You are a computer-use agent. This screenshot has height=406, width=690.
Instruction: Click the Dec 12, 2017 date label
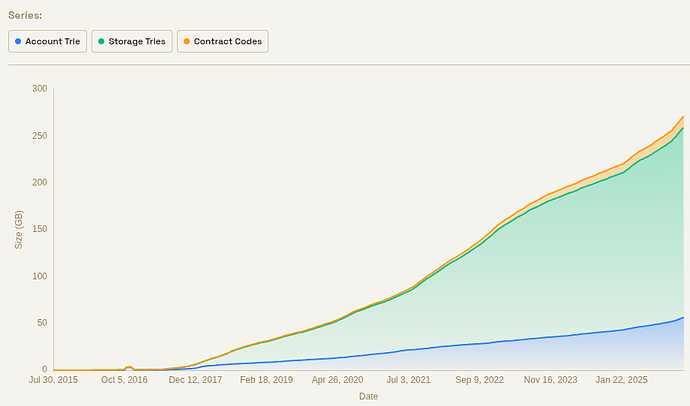tap(195, 380)
